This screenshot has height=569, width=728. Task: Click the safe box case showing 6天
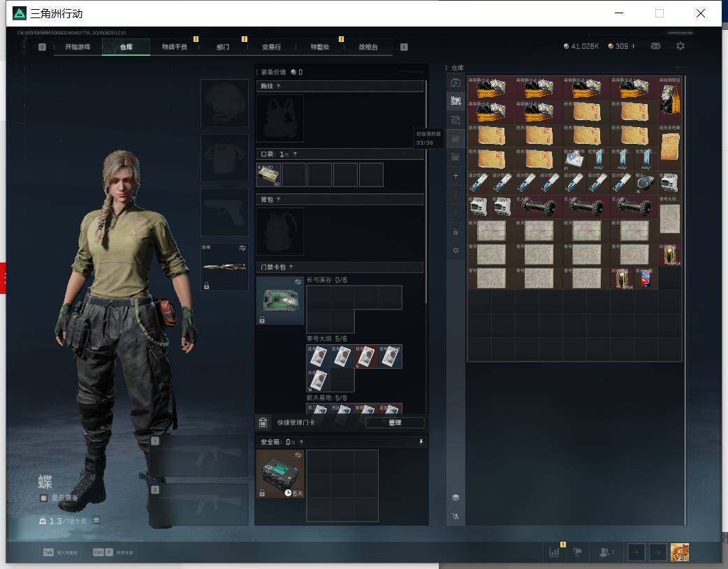coord(280,474)
